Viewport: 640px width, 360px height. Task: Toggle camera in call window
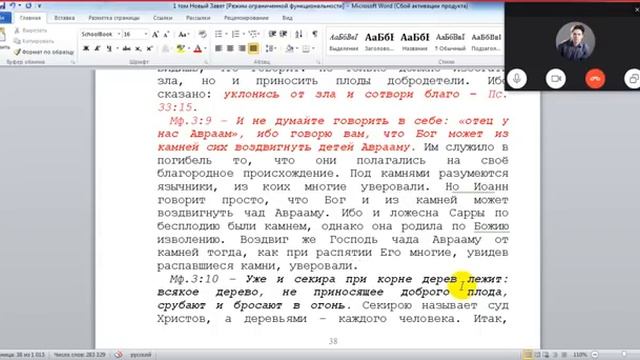coord(556,78)
